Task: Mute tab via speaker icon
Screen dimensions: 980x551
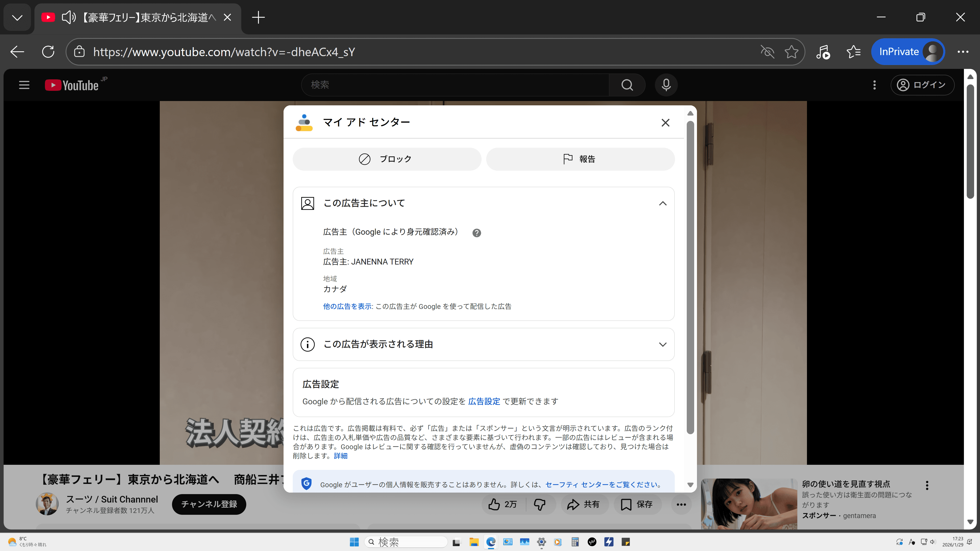Action: tap(69, 18)
